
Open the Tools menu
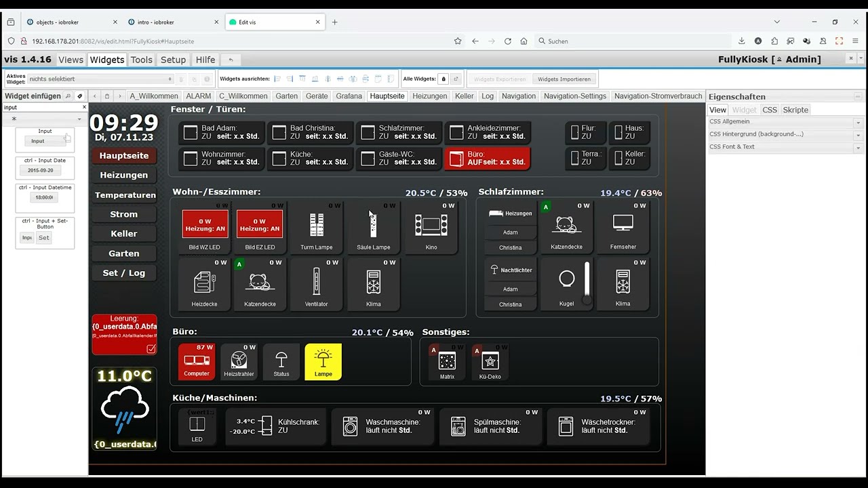[141, 60]
